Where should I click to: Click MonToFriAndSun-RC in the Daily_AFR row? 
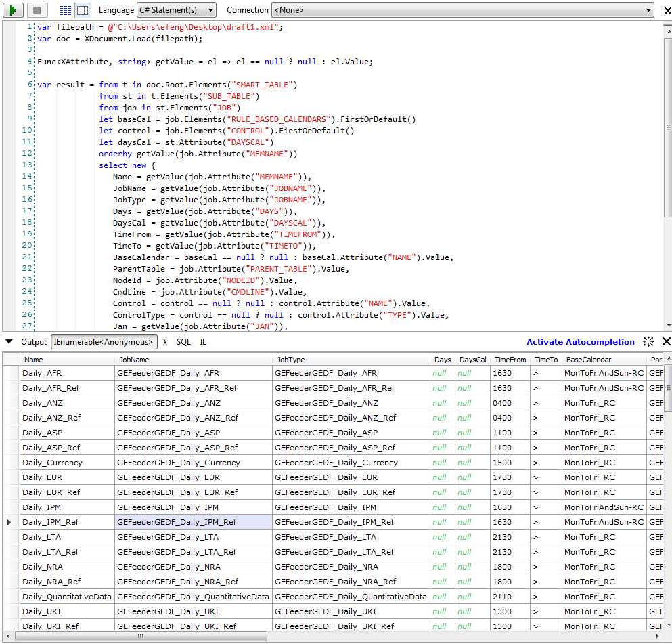[x=604, y=373]
